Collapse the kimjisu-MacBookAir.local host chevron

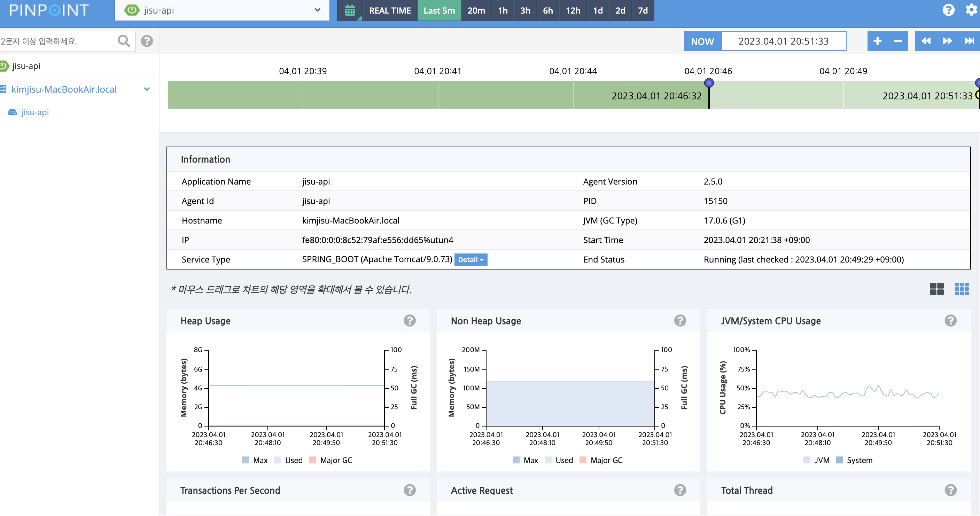[x=147, y=89]
